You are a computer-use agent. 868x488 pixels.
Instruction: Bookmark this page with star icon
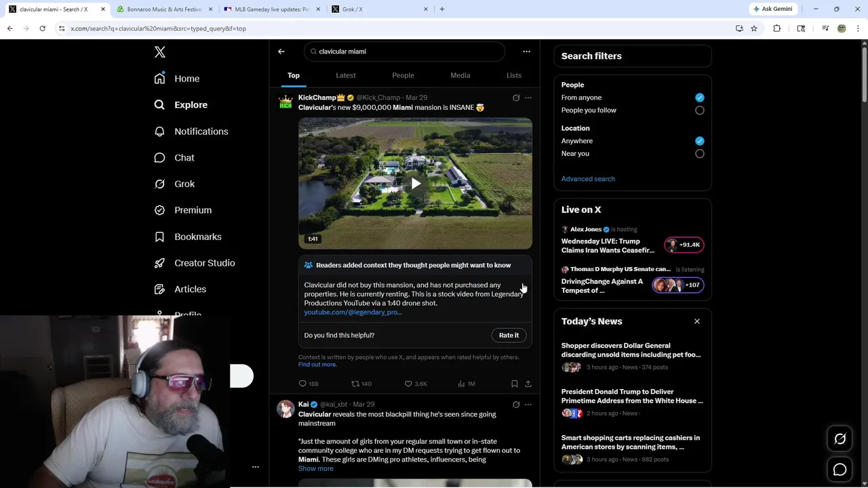pyautogui.click(x=753, y=28)
